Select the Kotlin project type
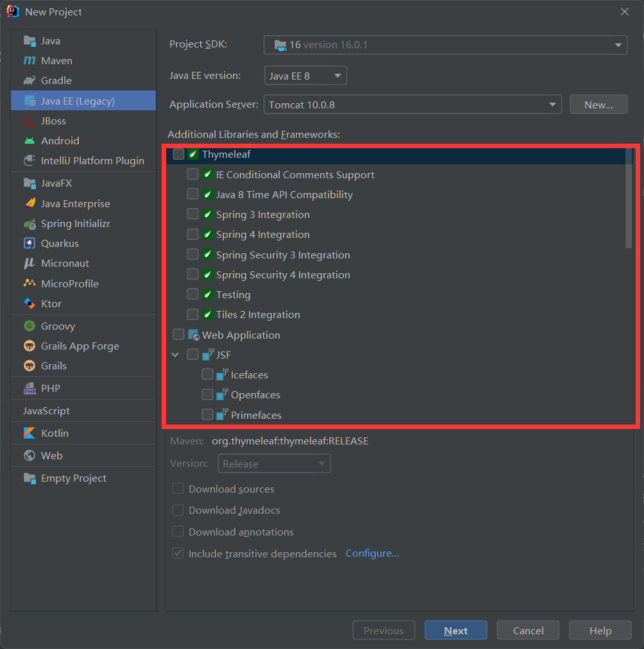The width and height of the screenshot is (644, 649). point(83,433)
